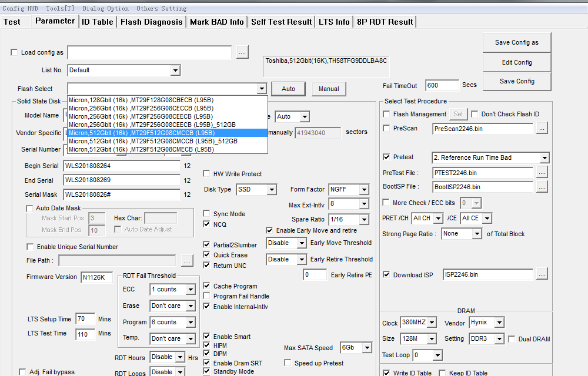Viewport: 588px width, 376px height.
Task: Toggle the Flash Management checkbox
Action: click(386, 114)
